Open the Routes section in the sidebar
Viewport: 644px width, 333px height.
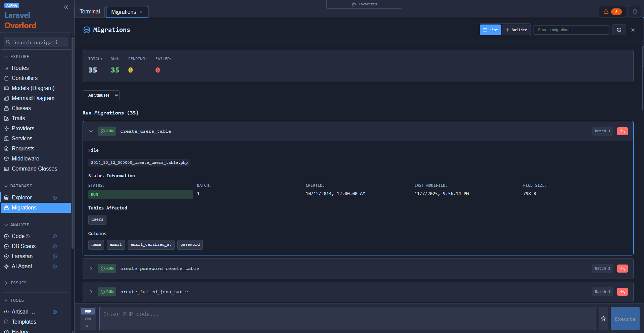pos(20,68)
